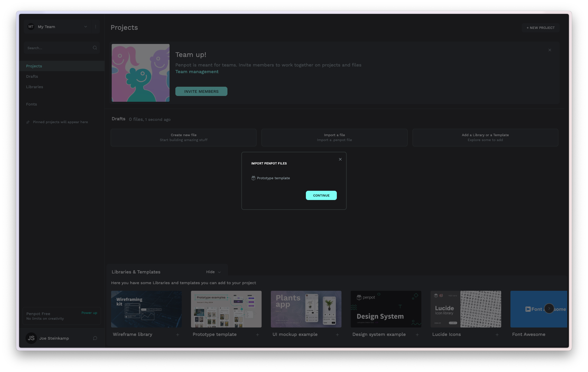Expand the My Team dropdown
Viewport: 588px width, 372px height.
85,27
